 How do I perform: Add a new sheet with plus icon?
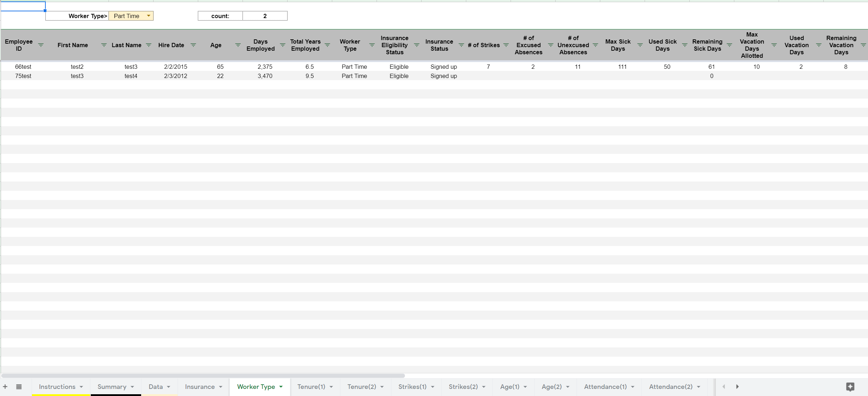click(5, 387)
